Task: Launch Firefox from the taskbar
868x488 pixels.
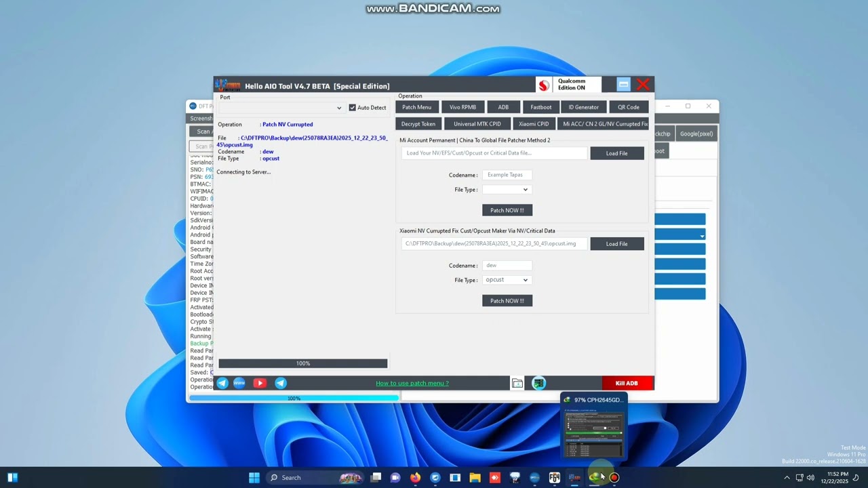Action: tap(415, 477)
